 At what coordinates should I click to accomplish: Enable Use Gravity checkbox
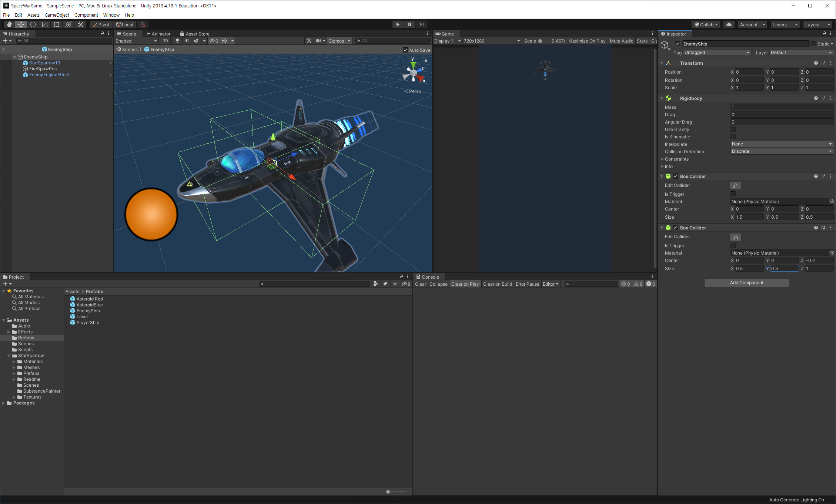(x=733, y=130)
